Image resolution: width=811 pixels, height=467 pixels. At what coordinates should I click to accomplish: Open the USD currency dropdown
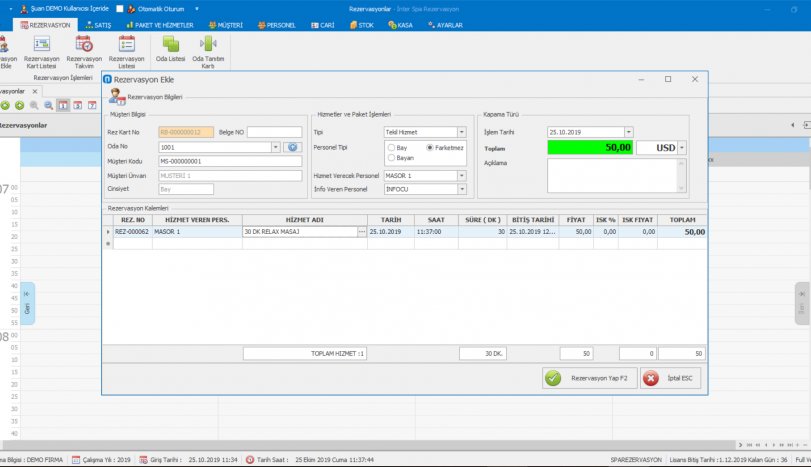click(682, 148)
